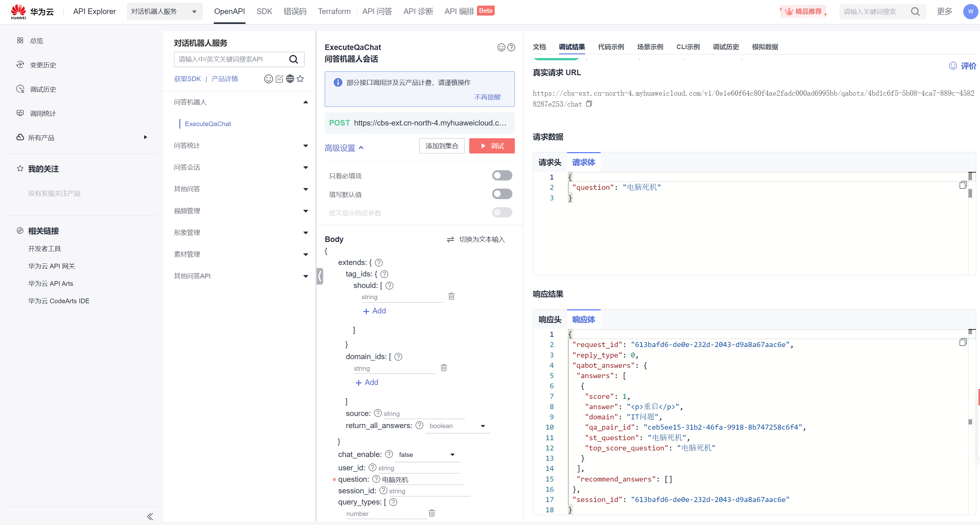Switch to the 文档 tab

[539, 47]
